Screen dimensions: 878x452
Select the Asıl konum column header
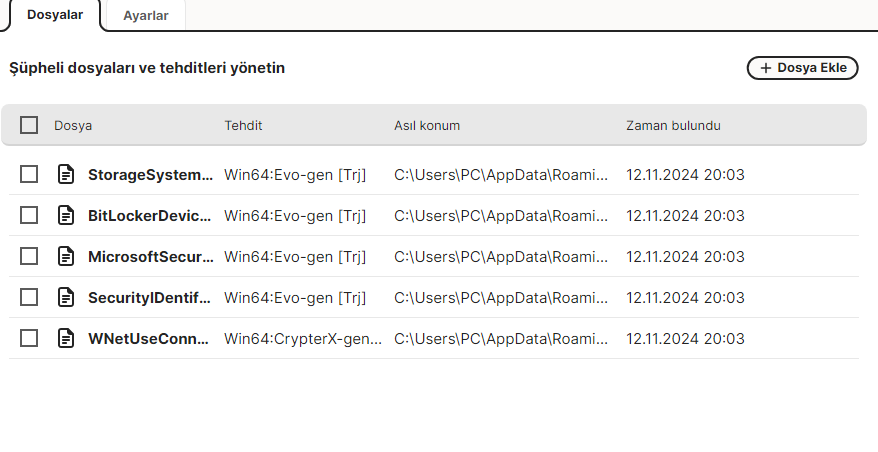coord(427,125)
